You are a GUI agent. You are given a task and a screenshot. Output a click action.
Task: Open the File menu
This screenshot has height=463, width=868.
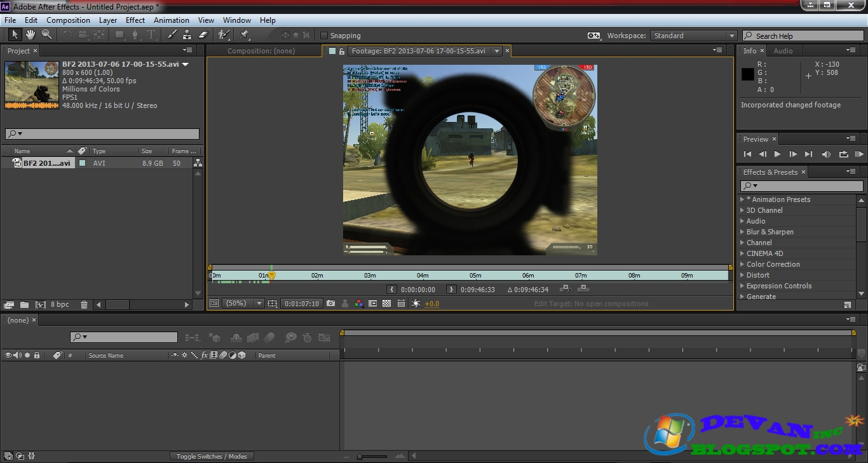click(x=10, y=20)
